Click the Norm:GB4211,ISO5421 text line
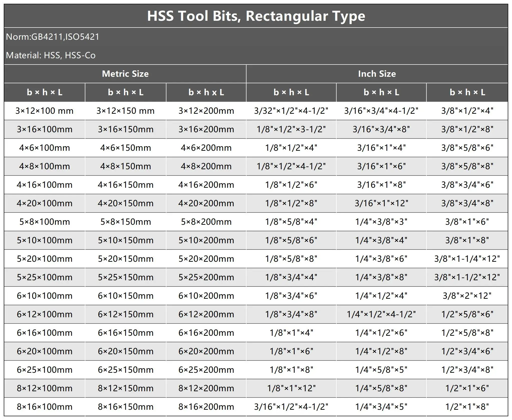 coord(53,37)
